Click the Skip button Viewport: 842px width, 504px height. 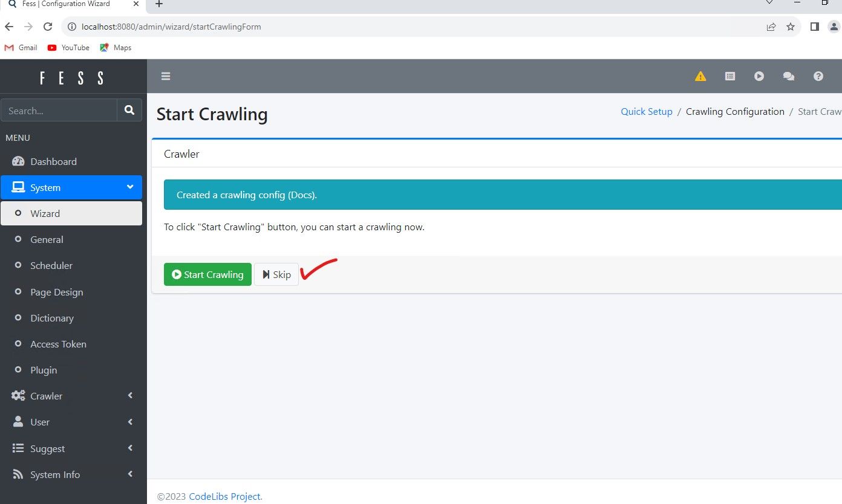pyautogui.click(x=276, y=274)
